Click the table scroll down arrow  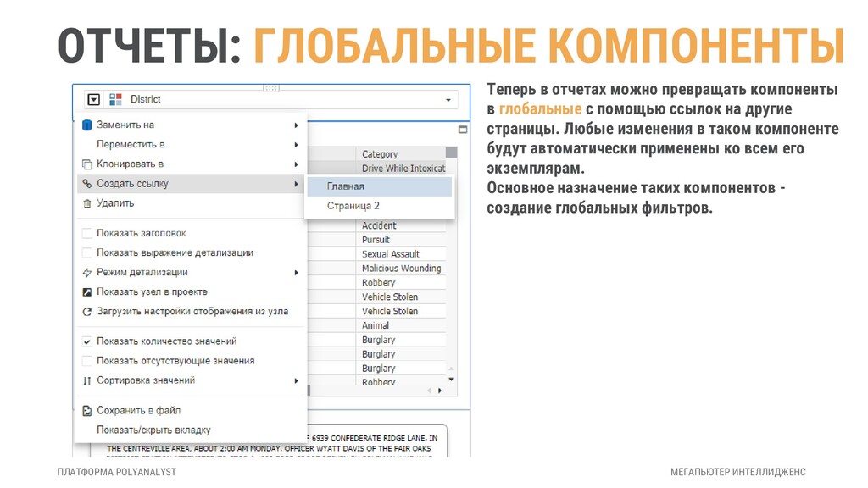(451, 380)
